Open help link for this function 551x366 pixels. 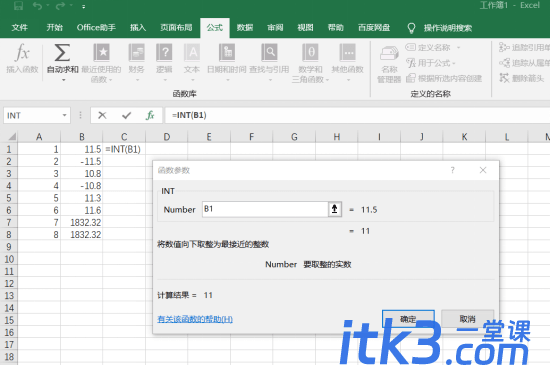point(195,319)
